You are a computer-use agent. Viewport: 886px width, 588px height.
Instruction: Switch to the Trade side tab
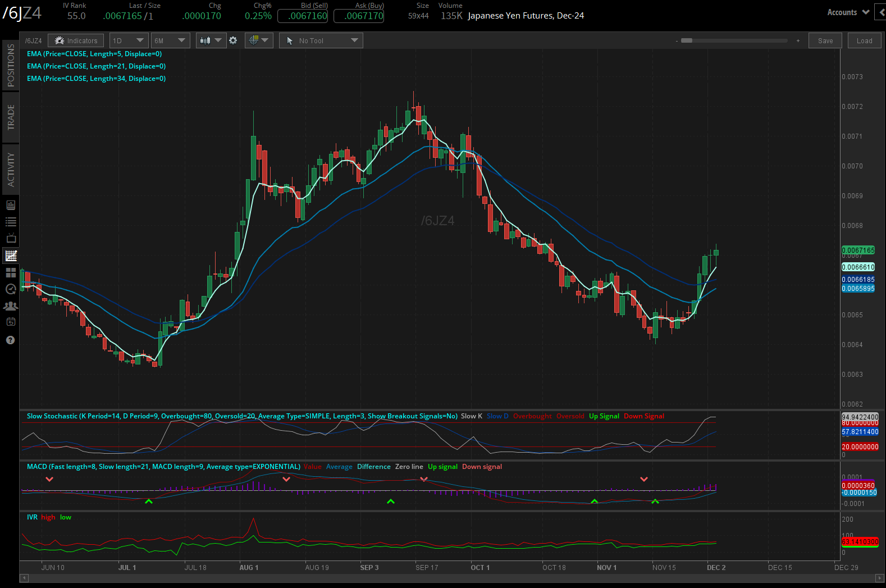[x=11, y=117]
